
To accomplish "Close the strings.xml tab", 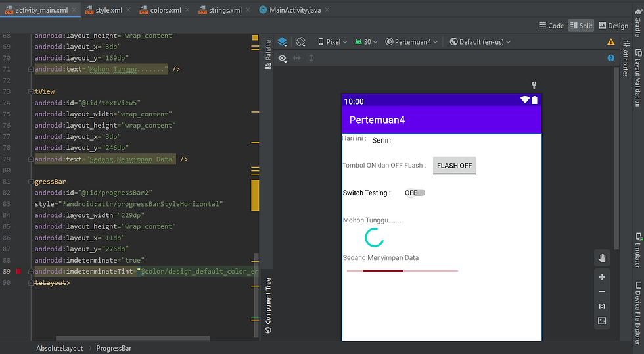I will 248,9.
